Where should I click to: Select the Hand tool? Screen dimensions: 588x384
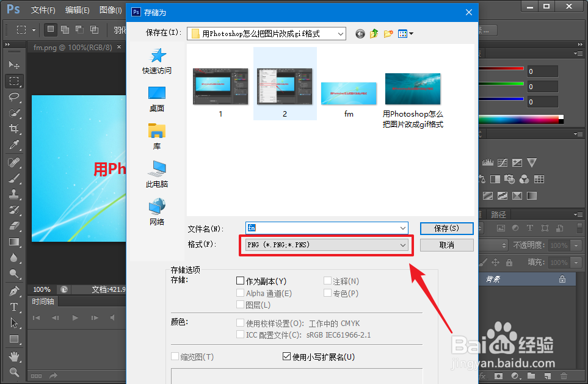(x=14, y=356)
